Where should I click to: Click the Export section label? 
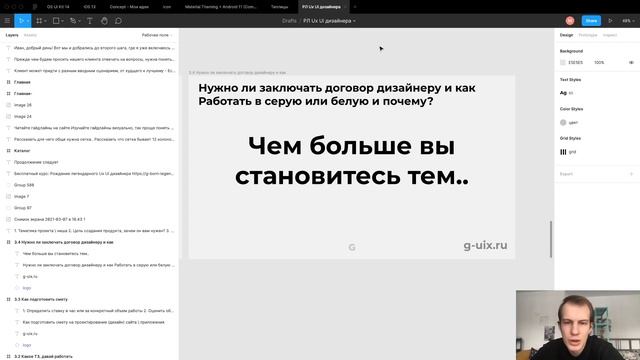(566, 174)
